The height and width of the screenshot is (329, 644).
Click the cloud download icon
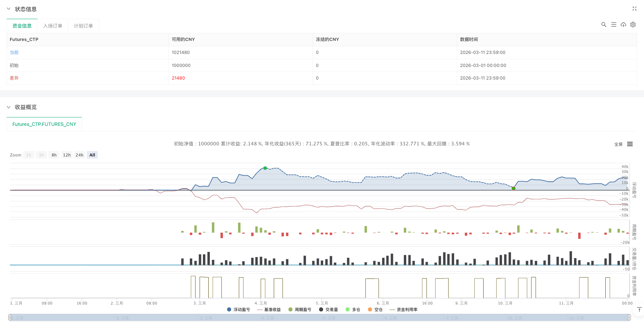point(623,24)
